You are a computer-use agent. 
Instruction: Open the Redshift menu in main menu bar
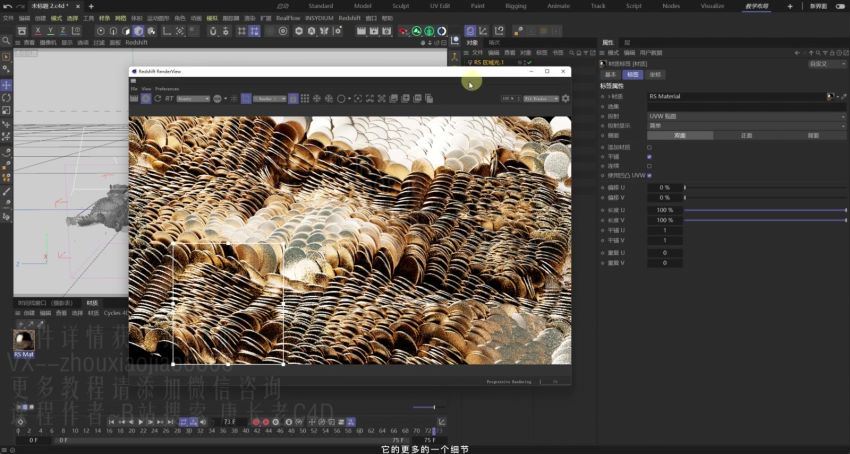pyautogui.click(x=350, y=18)
